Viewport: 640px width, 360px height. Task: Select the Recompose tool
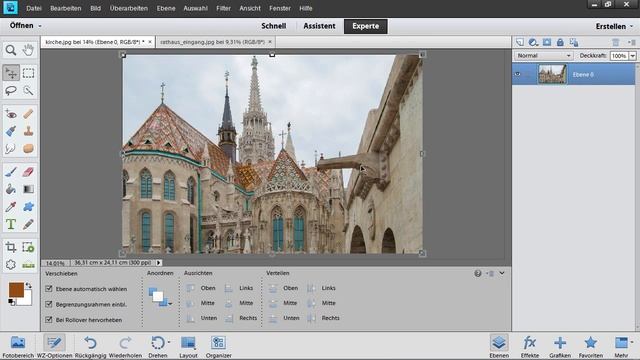pyautogui.click(x=28, y=247)
